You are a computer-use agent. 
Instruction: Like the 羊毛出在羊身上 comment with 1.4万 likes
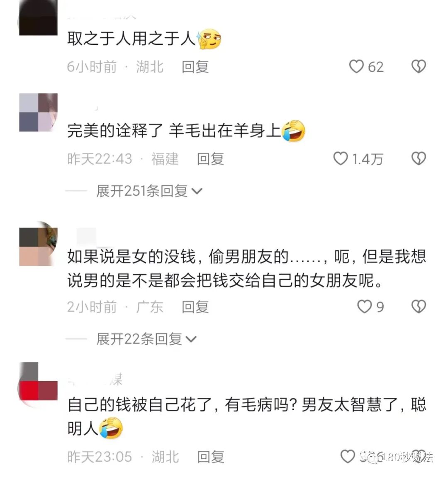point(341,158)
